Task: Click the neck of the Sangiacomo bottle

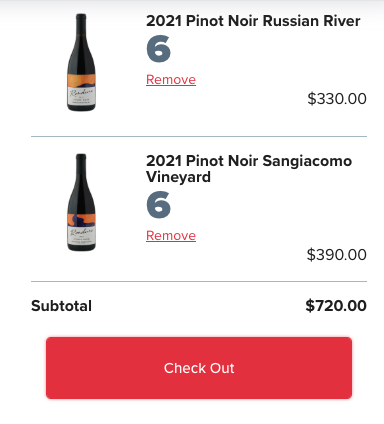Action: pyautogui.click(x=81, y=168)
